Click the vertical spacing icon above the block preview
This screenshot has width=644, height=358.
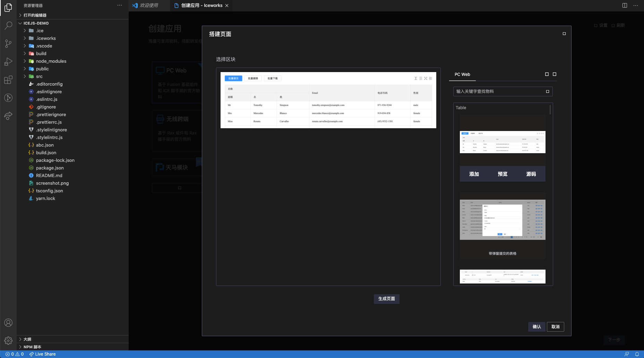coord(416,78)
